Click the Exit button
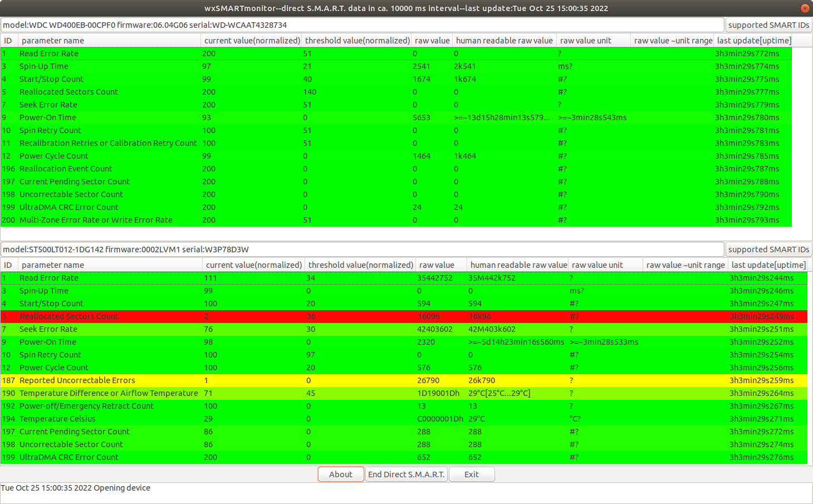 point(471,474)
